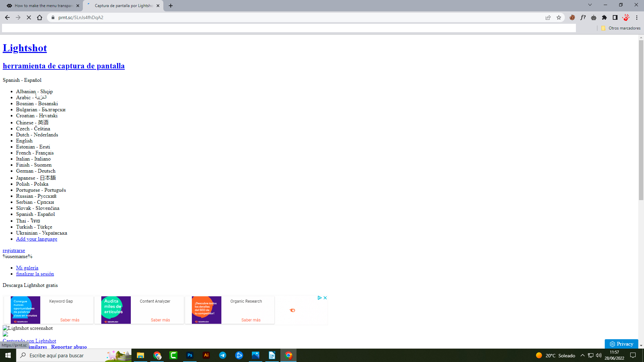Go back to the previous page
This screenshot has width=644, height=362.
point(7,17)
